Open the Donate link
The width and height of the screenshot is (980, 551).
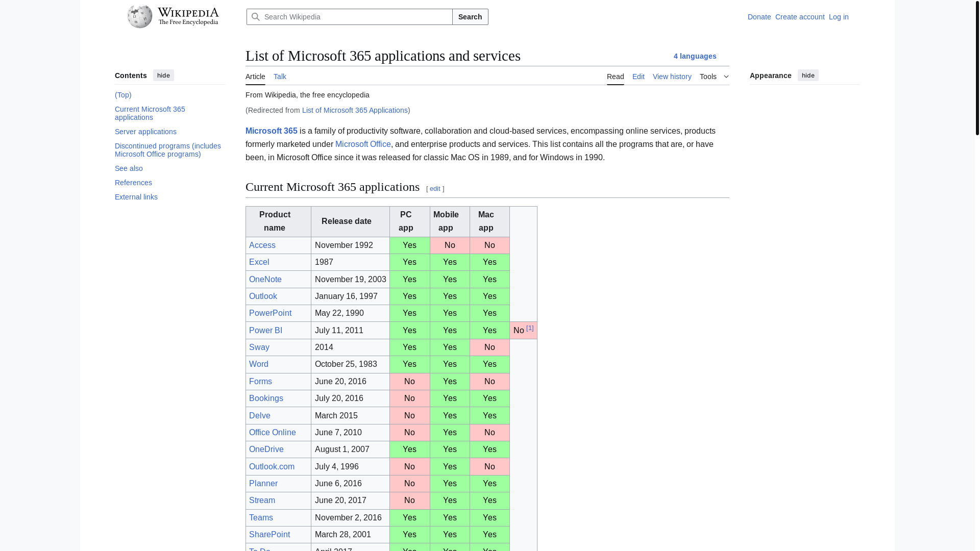tap(759, 17)
